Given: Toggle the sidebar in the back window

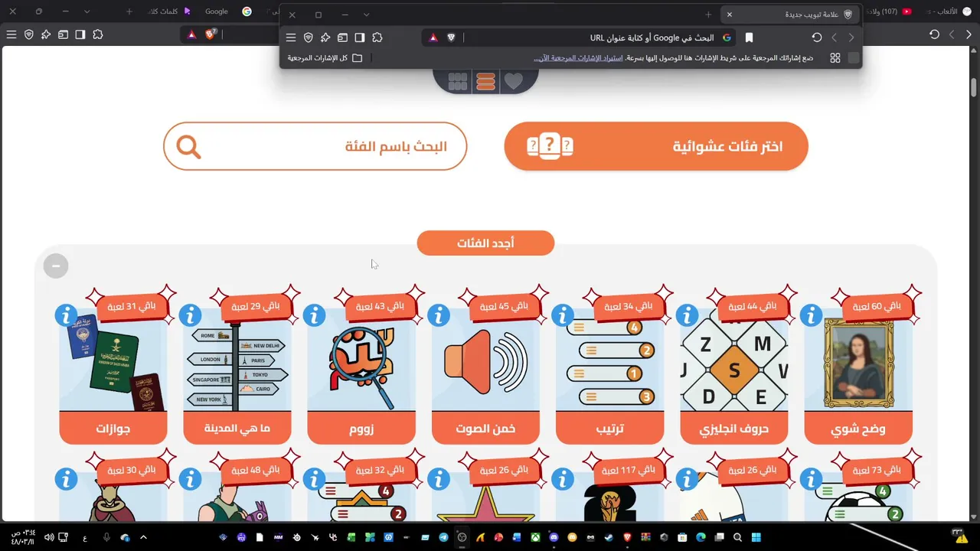Looking at the screenshot, I should coord(80,34).
